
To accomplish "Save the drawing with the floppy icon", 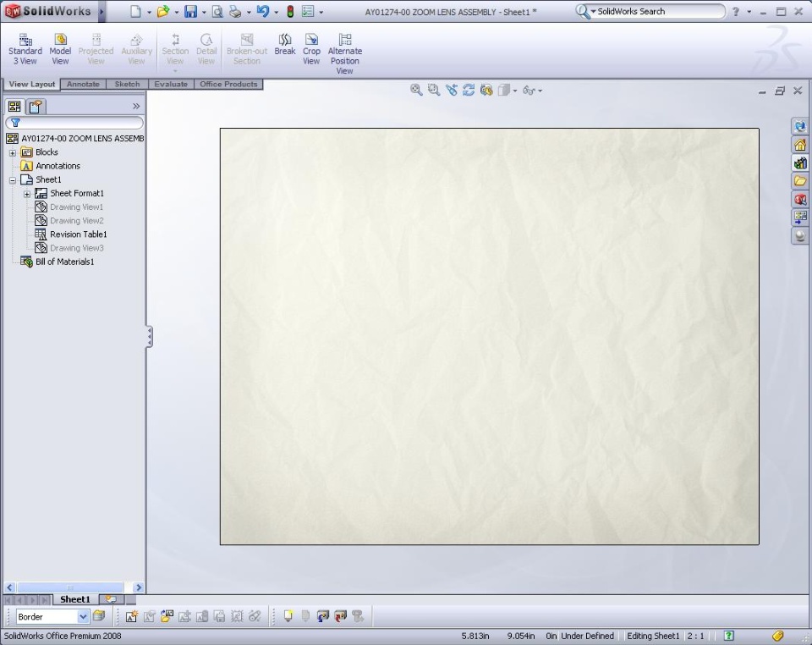I will pyautogui.click(x=190, y=11).
